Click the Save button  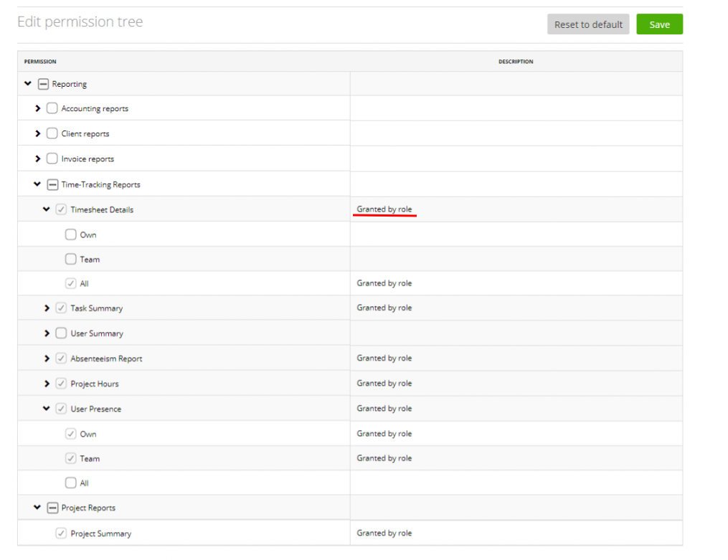pyautogui.click(x=659, y=24)
